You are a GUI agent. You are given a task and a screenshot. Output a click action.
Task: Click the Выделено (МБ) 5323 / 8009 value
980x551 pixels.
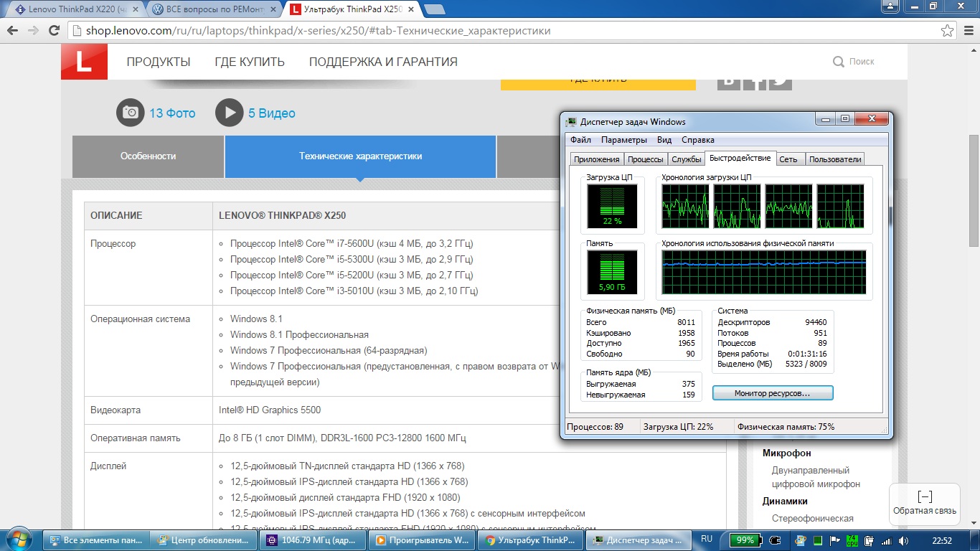point(803,364)
